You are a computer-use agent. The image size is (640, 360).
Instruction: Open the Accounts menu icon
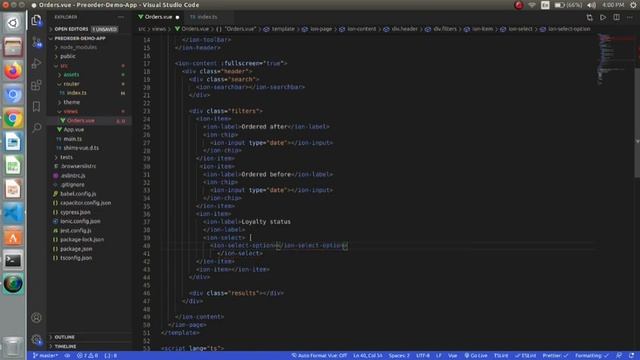pyautogui.click(x=36, y=318)
